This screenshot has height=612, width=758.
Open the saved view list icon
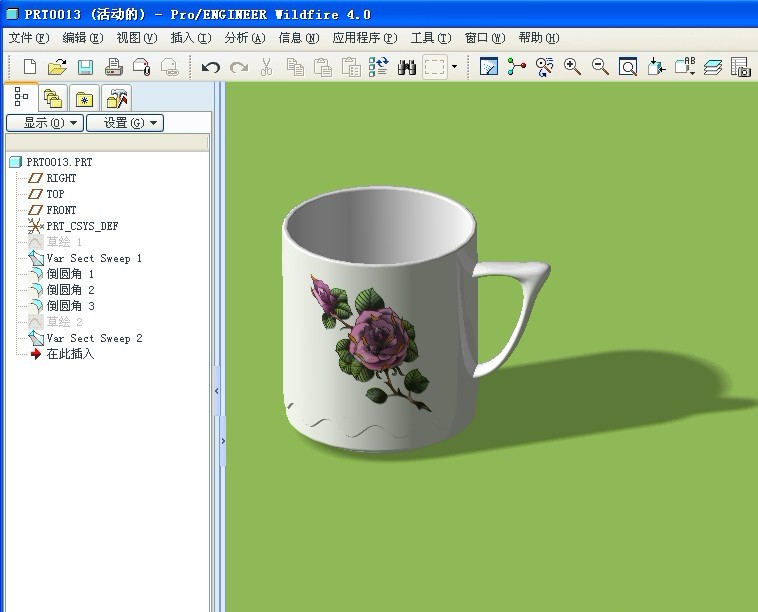tap(685, 66)
